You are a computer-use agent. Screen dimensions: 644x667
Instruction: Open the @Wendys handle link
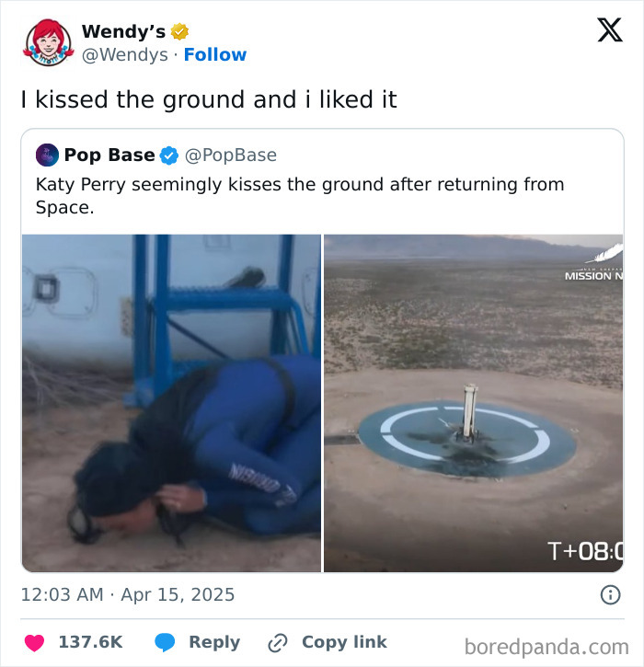pos(124,55)
